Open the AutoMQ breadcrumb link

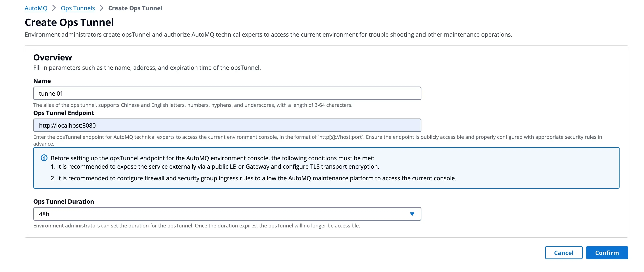point(36,8)
